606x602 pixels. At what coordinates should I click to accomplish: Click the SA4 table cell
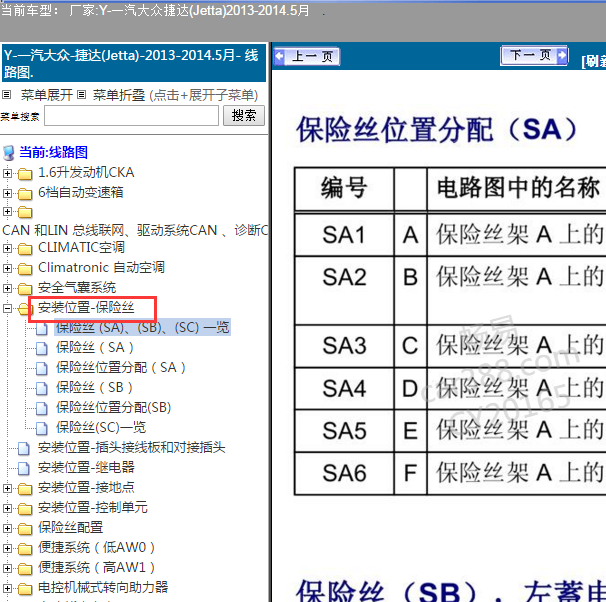tap(344, 388)
